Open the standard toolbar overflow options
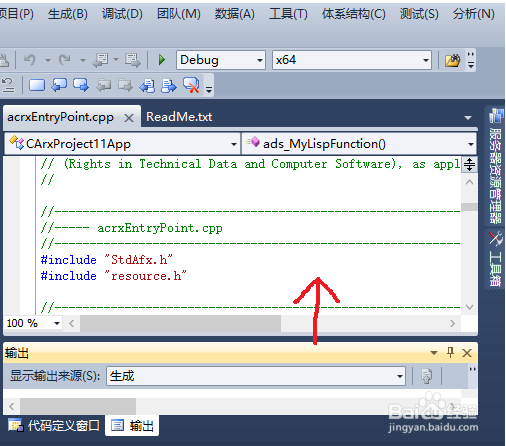 click(471, 60)
